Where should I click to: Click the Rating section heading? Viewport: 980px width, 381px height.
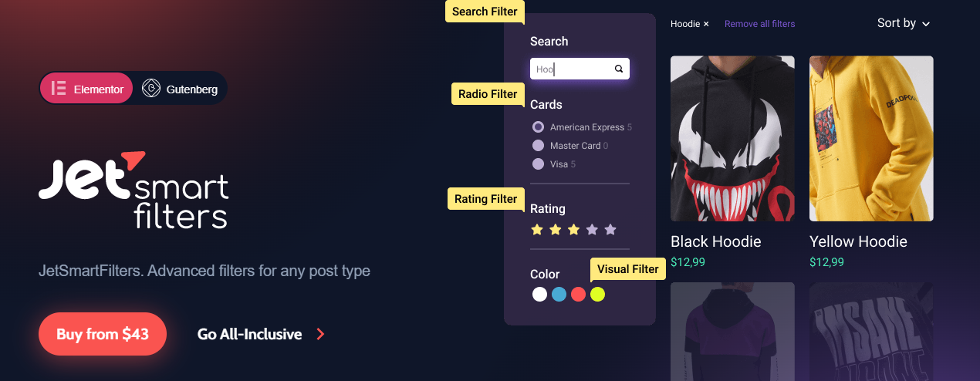(548, 209)
